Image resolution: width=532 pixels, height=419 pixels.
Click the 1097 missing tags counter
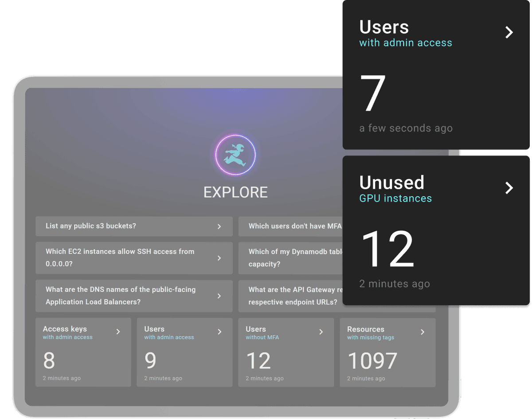pos(372,361)
